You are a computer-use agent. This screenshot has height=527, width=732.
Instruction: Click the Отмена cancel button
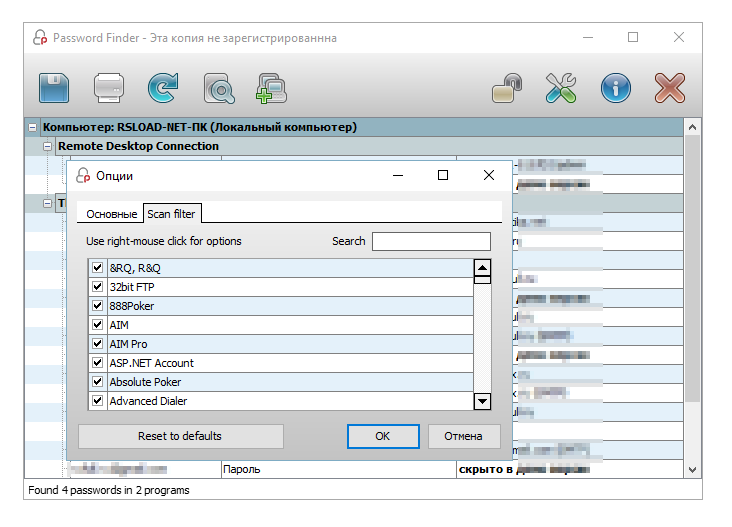464,436
